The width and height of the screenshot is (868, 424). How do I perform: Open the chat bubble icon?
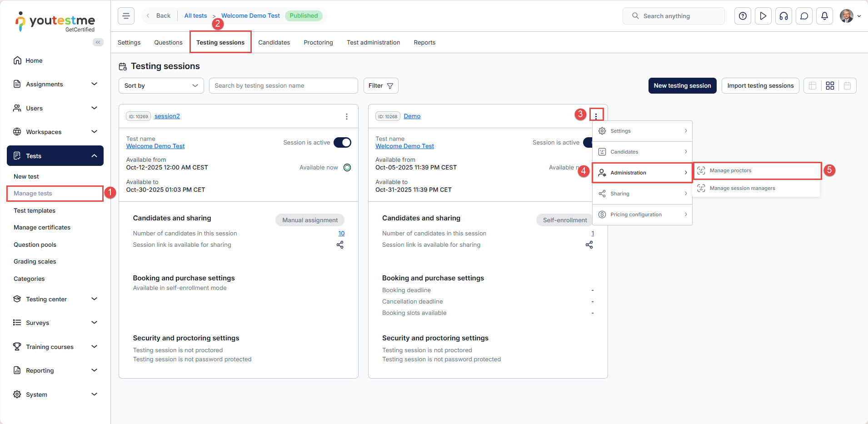804,16
